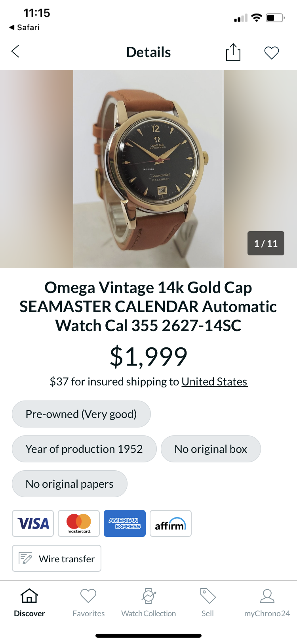Viewport: 297px width, 644px height.
Task: Tap the Visa payment icon
Action: tap(33, 523)
